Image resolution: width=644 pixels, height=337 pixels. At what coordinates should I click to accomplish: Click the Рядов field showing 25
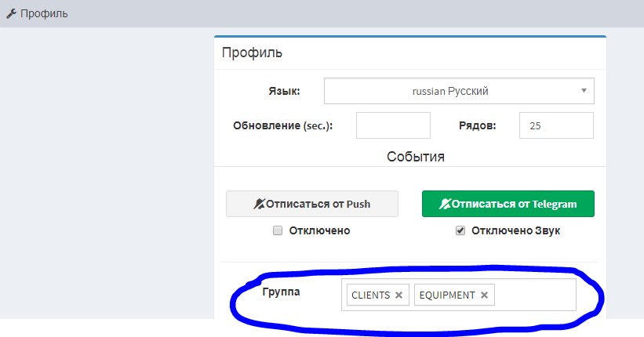click(556, 125)
